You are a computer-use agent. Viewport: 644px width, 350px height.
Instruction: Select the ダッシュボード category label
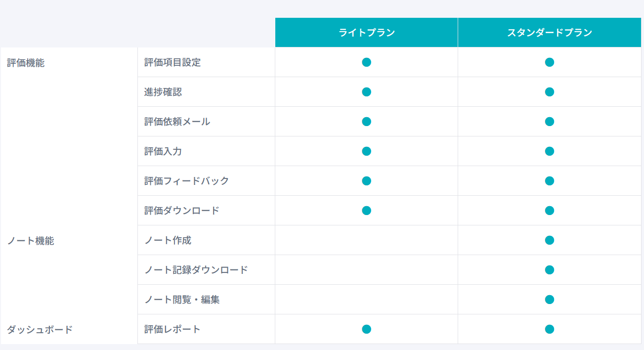coord(40,330)
